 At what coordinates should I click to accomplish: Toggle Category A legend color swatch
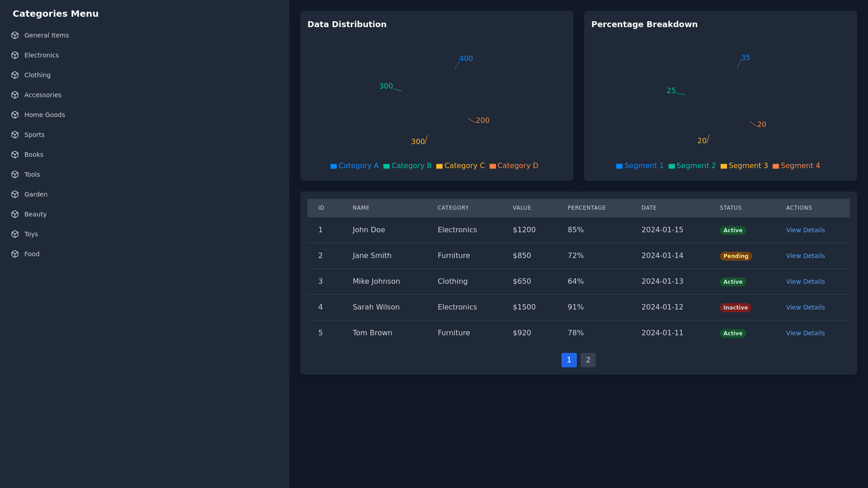pos(334,166)
